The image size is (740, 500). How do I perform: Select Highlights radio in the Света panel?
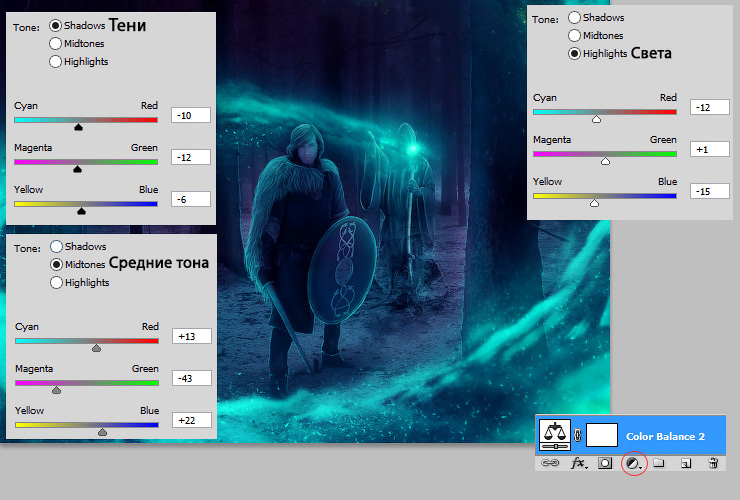click(574, 53)
